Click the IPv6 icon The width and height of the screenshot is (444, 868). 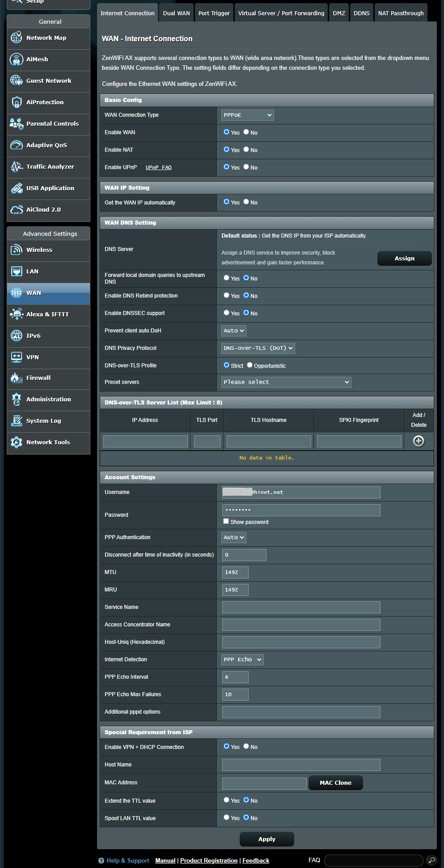17,336
